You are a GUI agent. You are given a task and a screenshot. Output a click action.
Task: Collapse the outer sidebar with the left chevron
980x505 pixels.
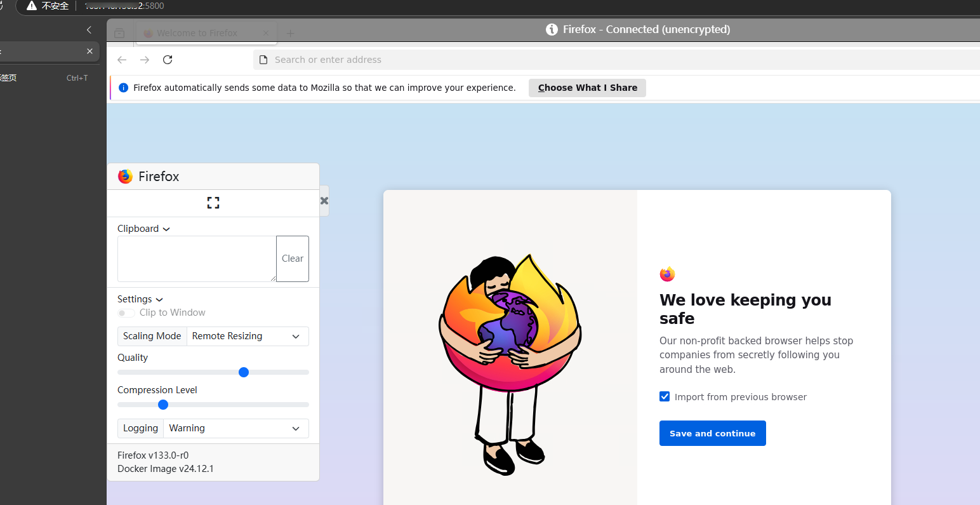pyautogui.click(x=89, y=29)
